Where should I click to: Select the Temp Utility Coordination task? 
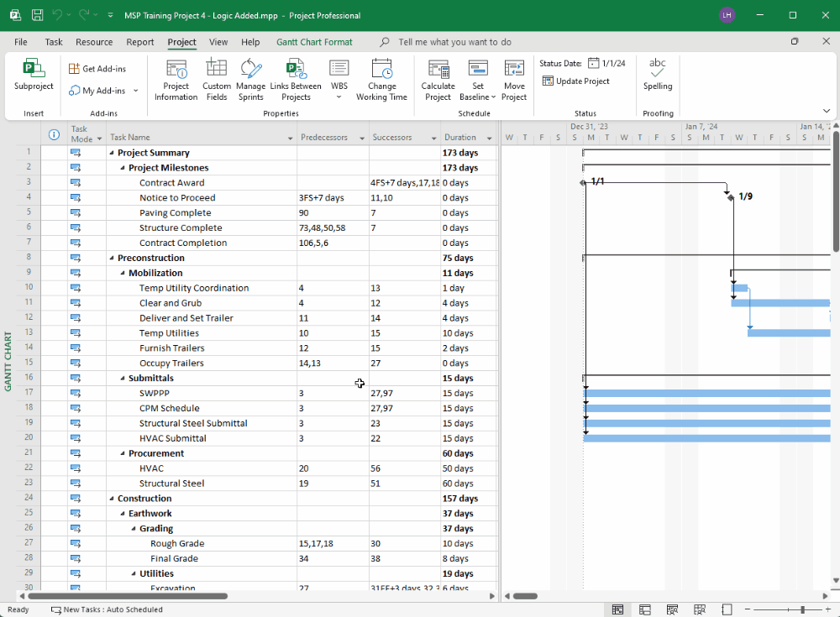tap(194, 288)
